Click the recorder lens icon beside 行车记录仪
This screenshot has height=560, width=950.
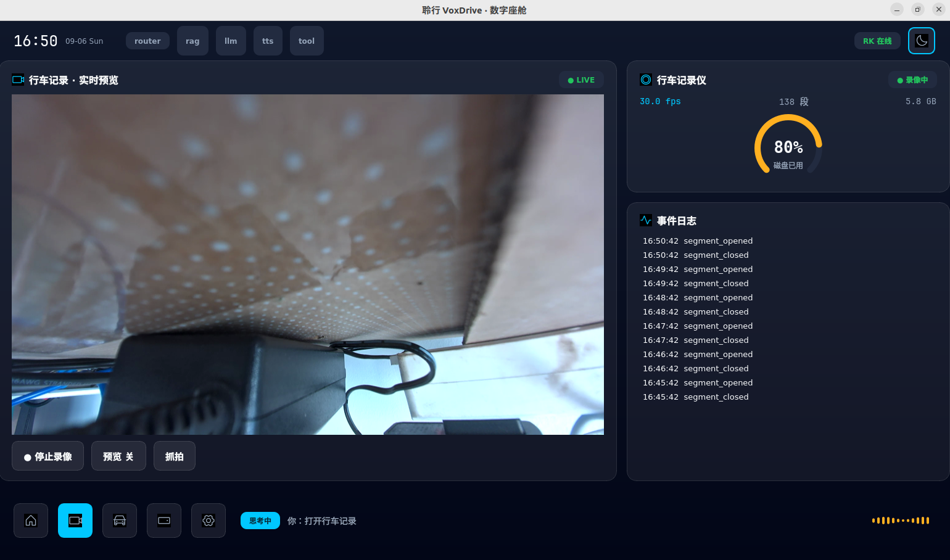pos(646,80)
